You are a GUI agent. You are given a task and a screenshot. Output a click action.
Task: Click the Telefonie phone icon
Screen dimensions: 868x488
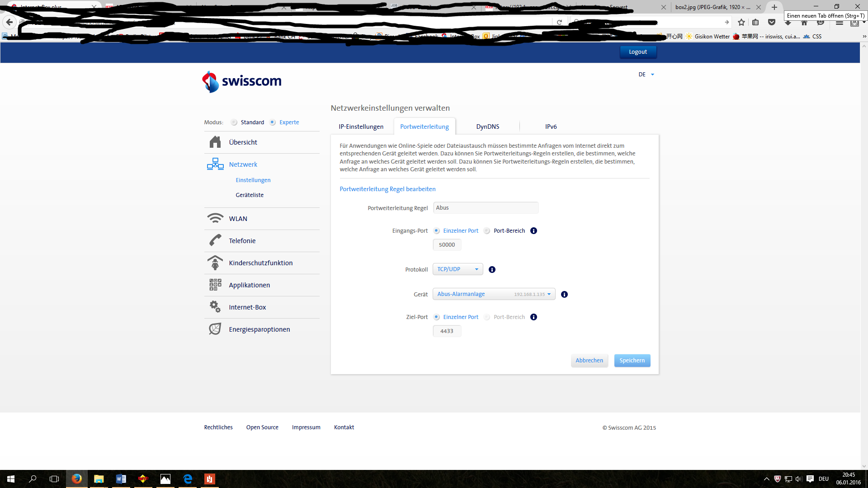pos(215,240)
